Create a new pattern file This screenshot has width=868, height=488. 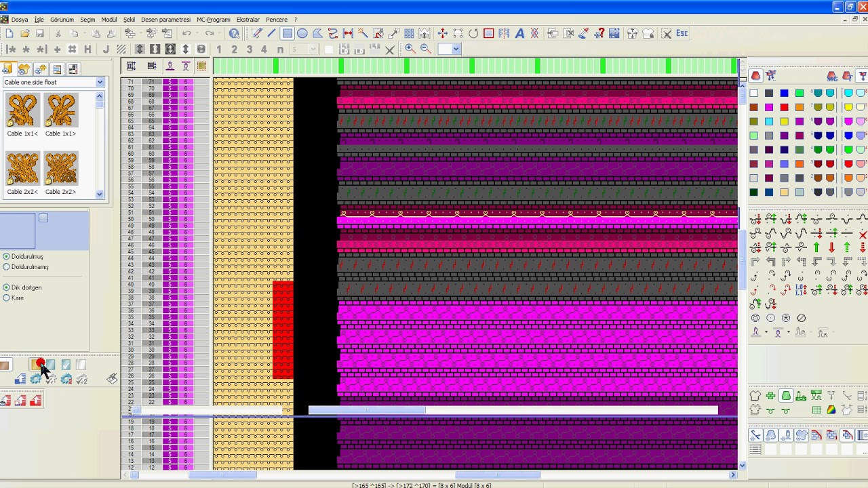(x=9, y=33)
